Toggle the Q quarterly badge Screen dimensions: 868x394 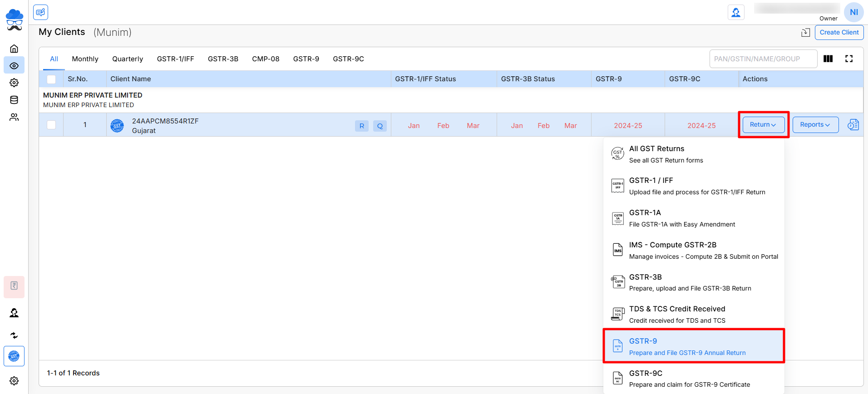coord(380,126)
